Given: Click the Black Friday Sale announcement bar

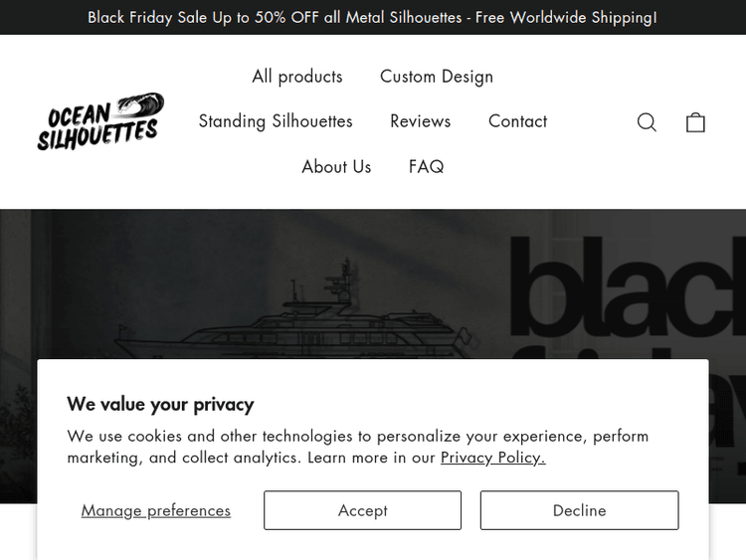Looking at the screenshot, I should [372, 17].
